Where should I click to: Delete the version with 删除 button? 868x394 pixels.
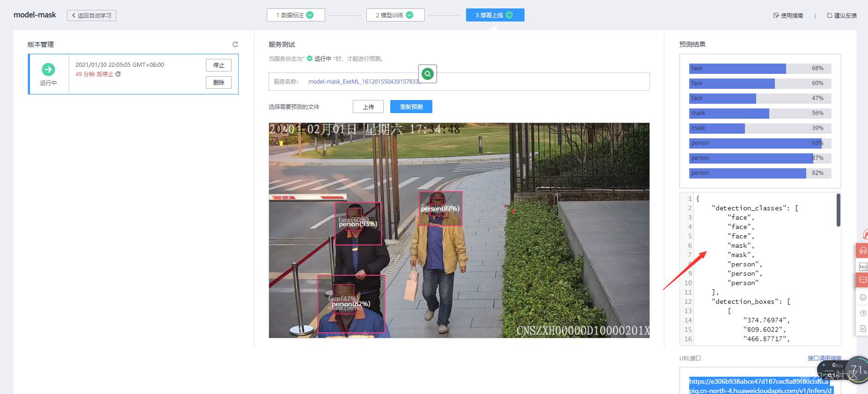219,82
